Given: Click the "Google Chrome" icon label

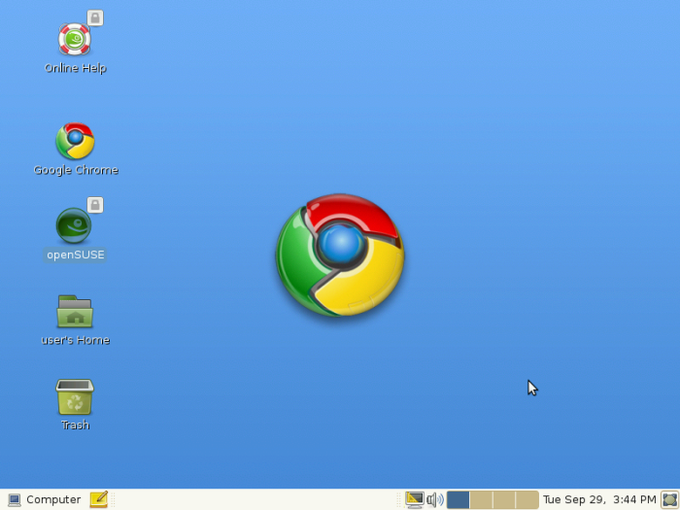Looking at the screenshot, I should [76, 170].
